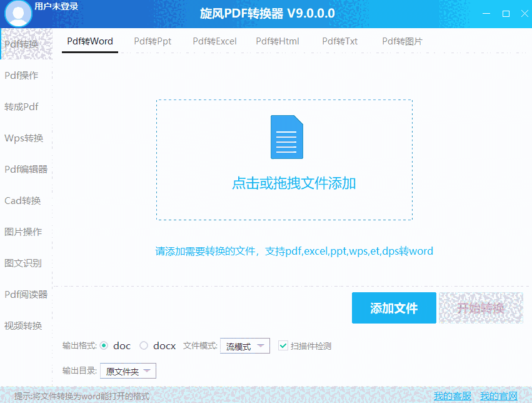Image resolution: width=532 pixels, height=403 pixels.
Task: Launch the Pdf编辑器 from the sidebar
Action: (25, 169)
